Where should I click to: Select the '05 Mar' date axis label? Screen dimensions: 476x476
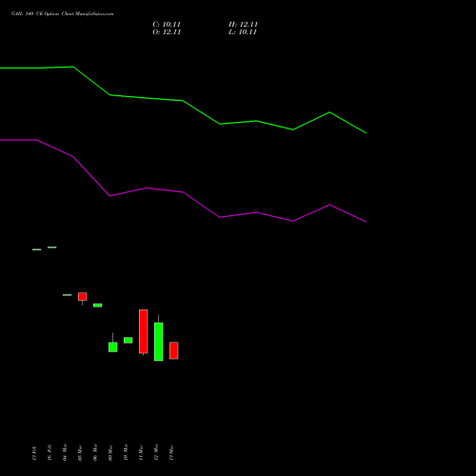(80, 452)
